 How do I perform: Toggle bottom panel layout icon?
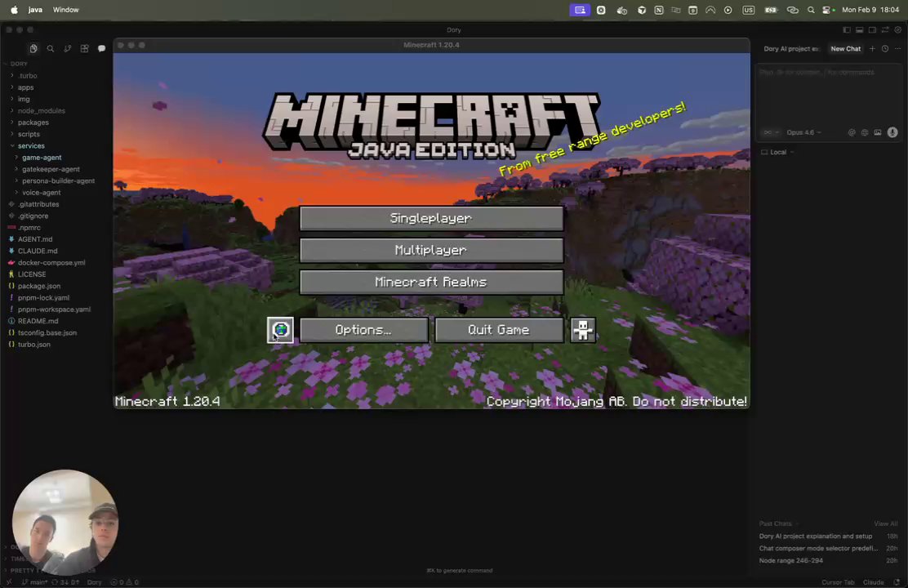[859, 29]
